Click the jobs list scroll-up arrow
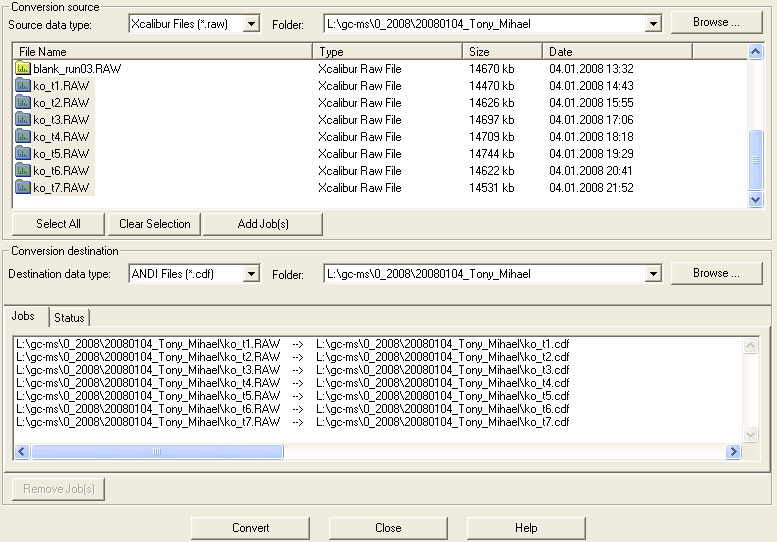Image resolution: width=777 pixels, height=542 pixels. click(750, 346)
